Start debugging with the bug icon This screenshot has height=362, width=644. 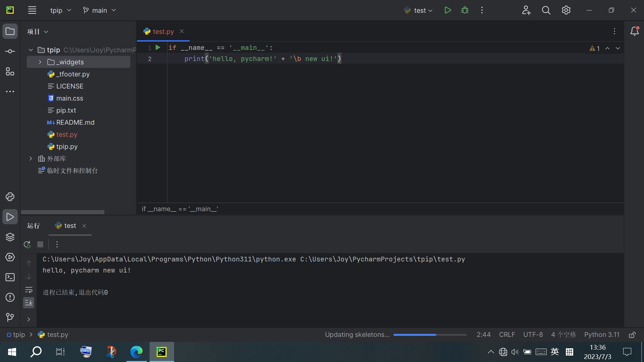[x=465, y=10]
